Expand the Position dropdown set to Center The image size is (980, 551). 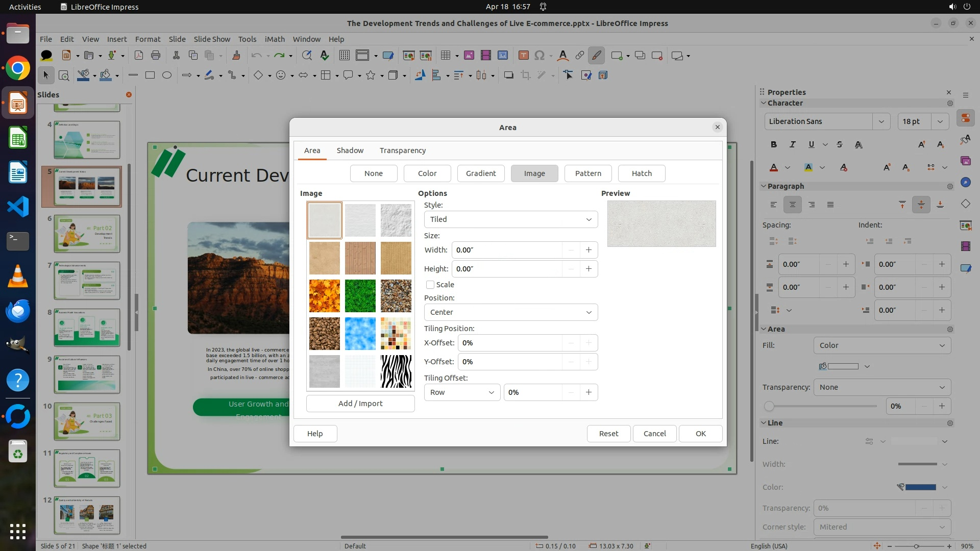(510, 312)
